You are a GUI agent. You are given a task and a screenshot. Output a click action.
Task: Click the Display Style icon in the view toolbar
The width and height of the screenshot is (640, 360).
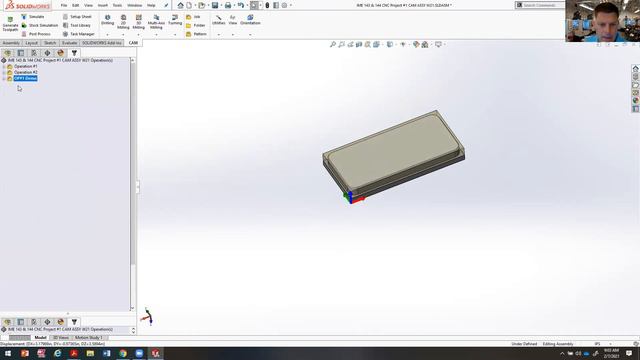390,44
